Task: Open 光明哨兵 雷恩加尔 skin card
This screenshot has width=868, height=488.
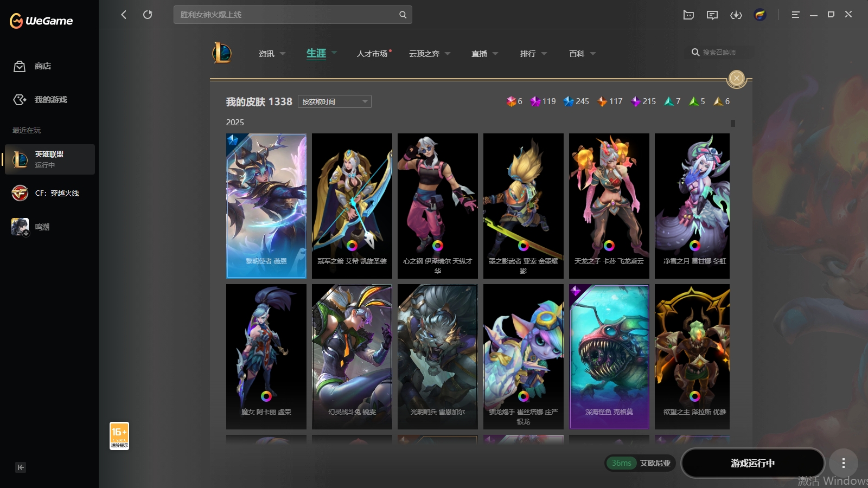Action: (x=438, y=357)
